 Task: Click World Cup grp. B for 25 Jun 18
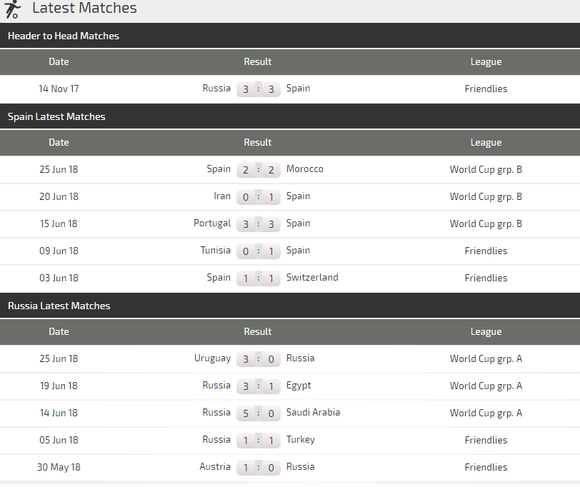tap(486, 169)
